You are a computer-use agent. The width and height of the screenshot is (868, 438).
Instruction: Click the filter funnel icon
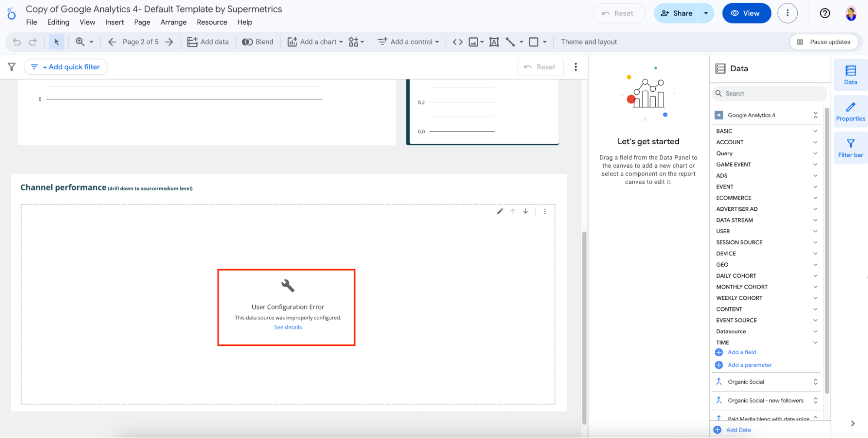point(12,67)
